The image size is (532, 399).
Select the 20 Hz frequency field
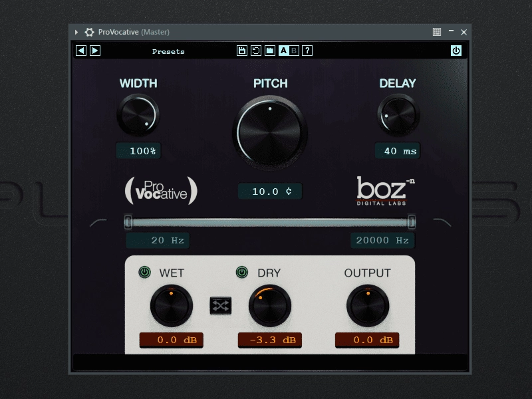coord(158,240)
